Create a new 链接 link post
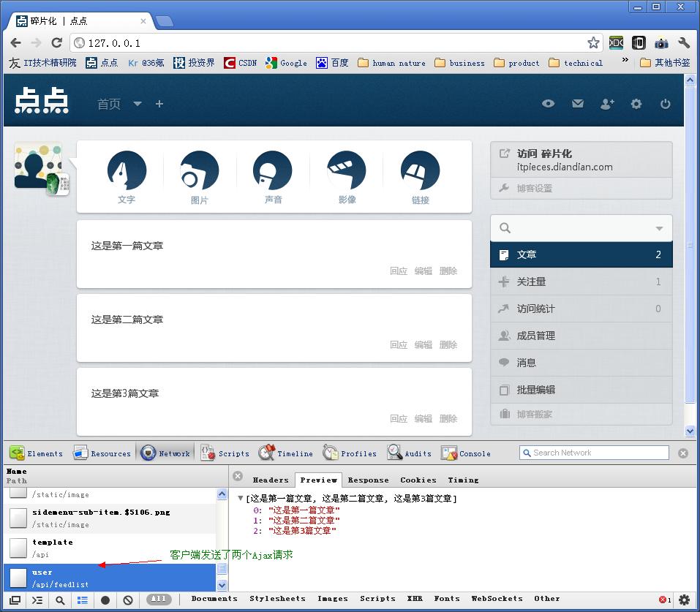The height and width of the screenshot is (612, 700). tap(420, 177)
